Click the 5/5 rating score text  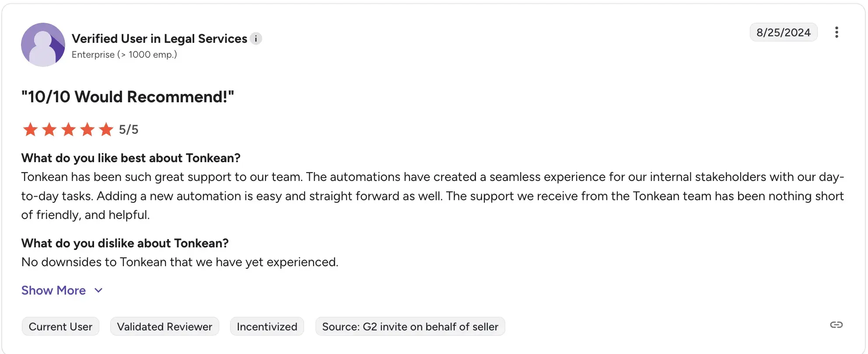pyautogui.click(x=129, y=129)
